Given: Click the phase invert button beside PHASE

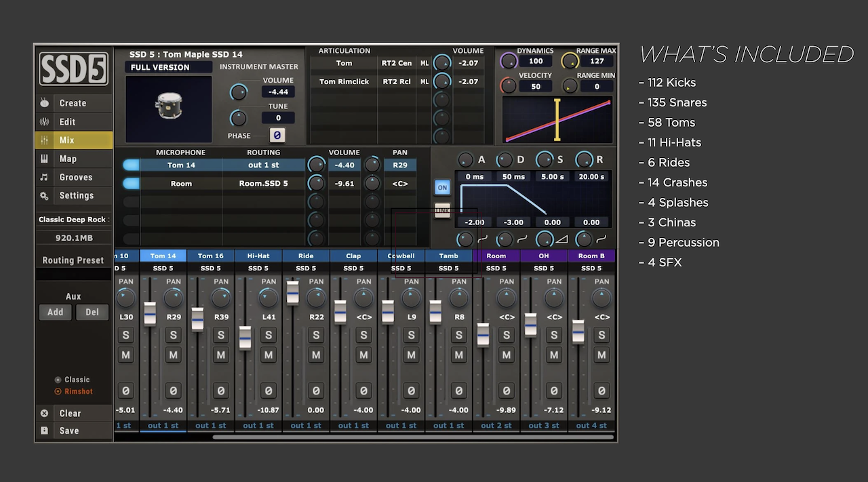Looking at the screenshot, I should [x=277, y=135].
